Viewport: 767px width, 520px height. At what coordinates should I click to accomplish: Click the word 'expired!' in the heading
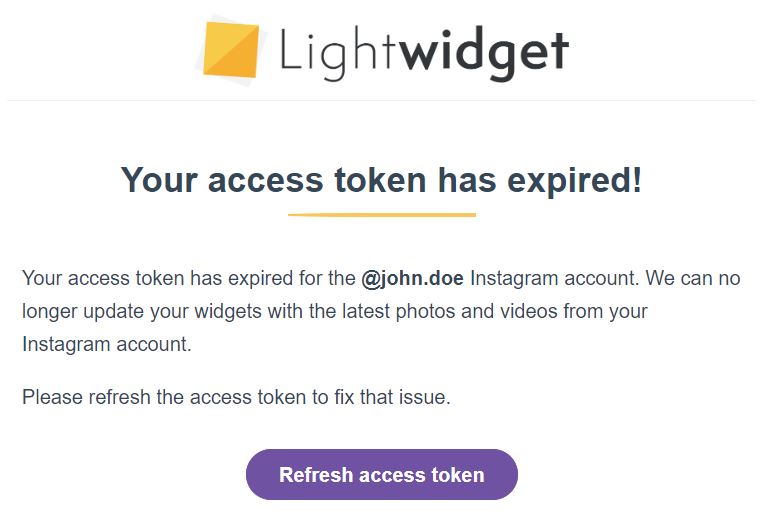(x=574, y=181)
